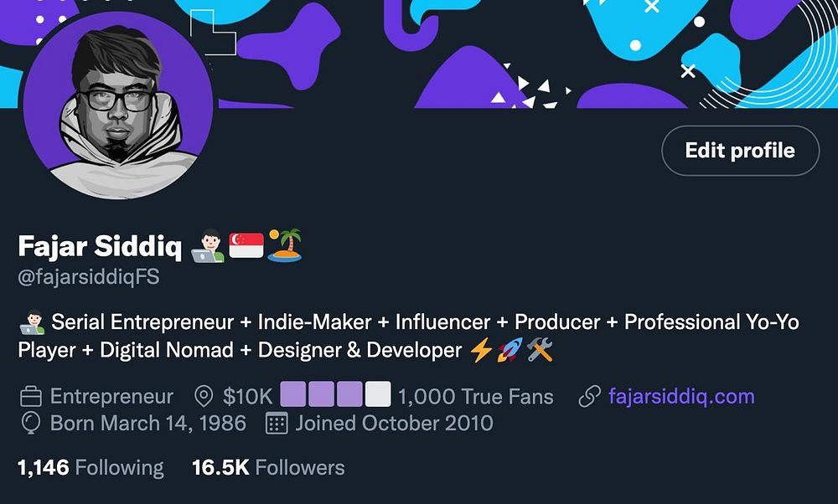Click the lightning bolt emoji in bio

pyautogui.click(x=481, y=350)
